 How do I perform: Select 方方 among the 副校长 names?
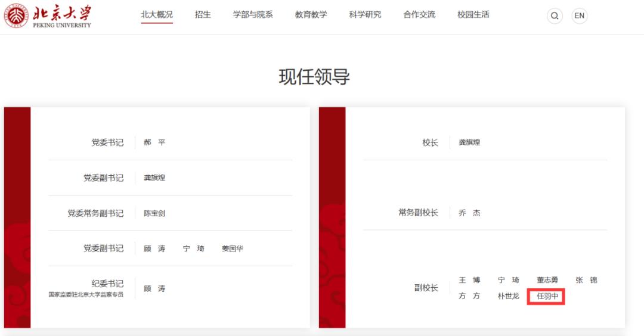coord(469,296)
